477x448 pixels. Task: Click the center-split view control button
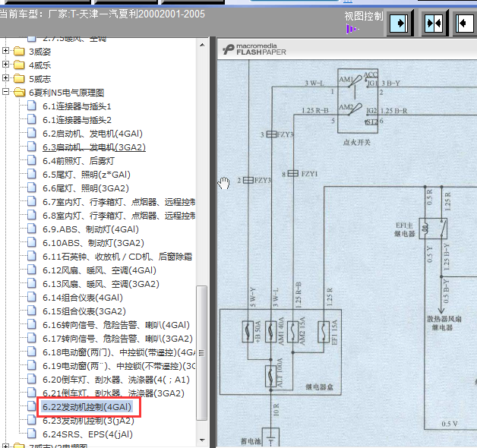[434, 23]
